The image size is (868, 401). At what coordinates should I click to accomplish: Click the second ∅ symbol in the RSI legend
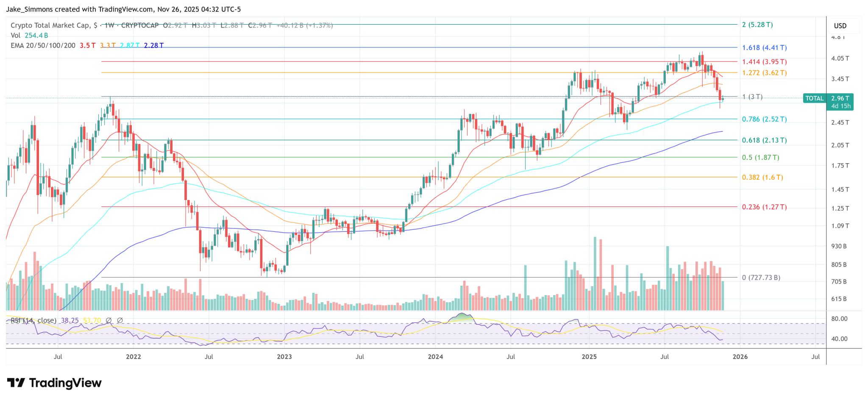coord(120,320)
